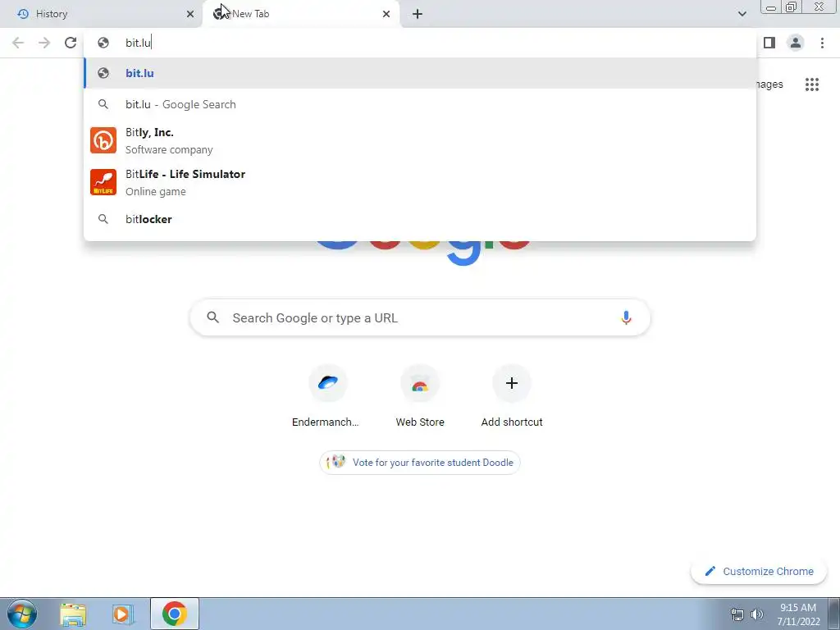This screenshot has height=630, width=840.
Task: Click the address bar containing bit.lu
Action: tap(420, 43)
